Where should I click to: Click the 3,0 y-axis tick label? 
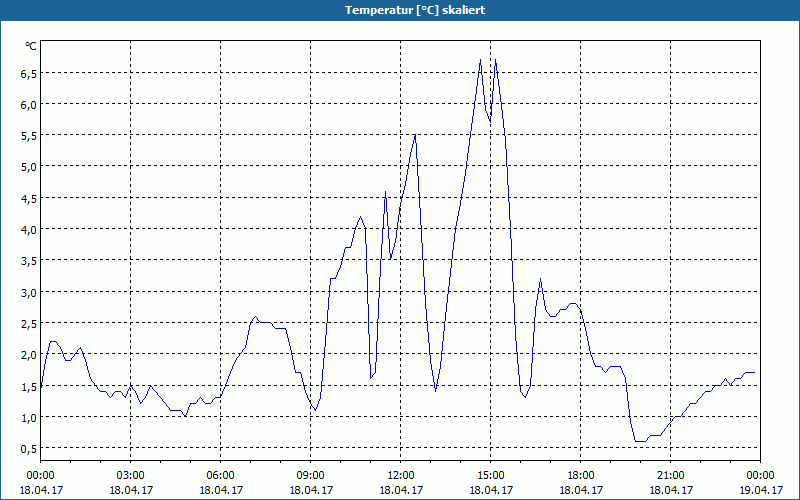(29, 293)
